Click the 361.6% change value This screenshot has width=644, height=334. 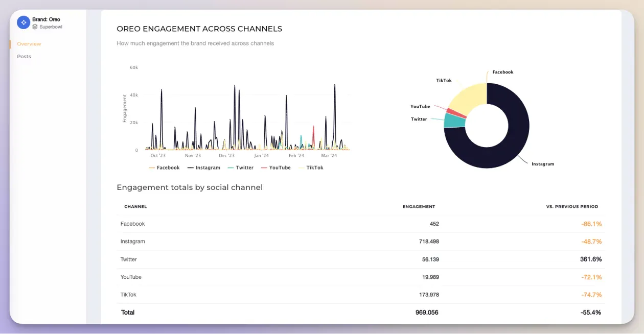[x=591, y=259]
